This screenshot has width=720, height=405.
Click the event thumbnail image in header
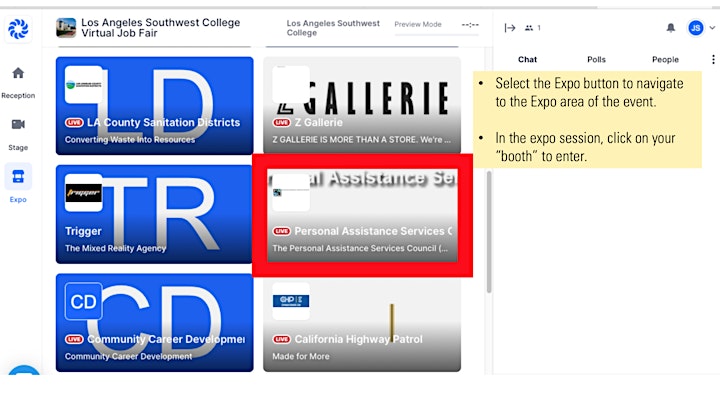click(66, 28)
